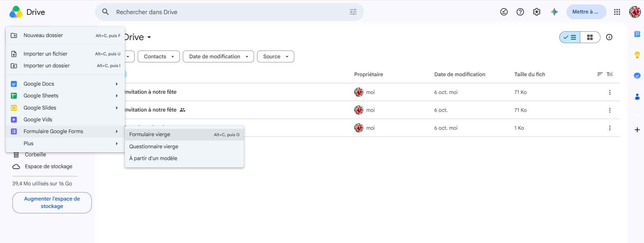Screen dimensions: 644x243
Task: Show the details info icon
Action: (609, 37)
